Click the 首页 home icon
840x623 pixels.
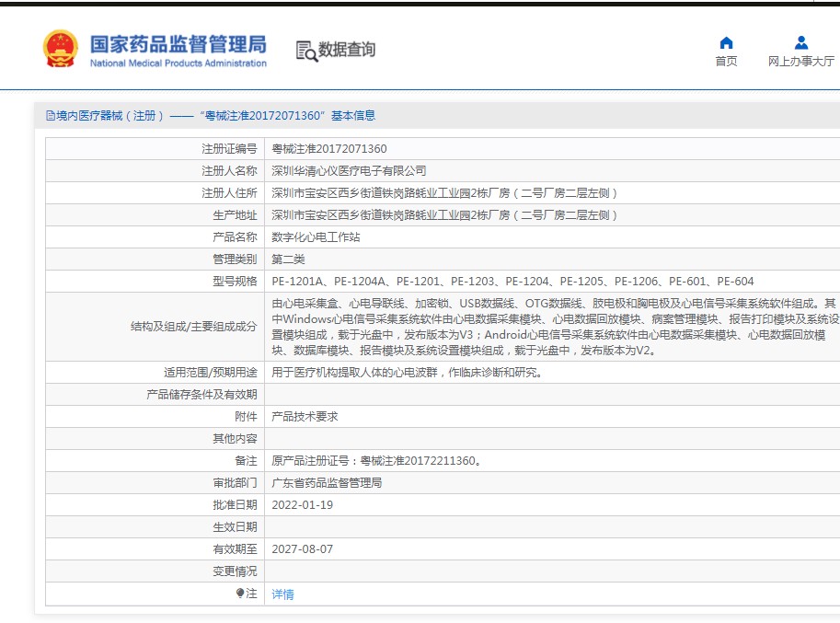click(x=726, y=43)
